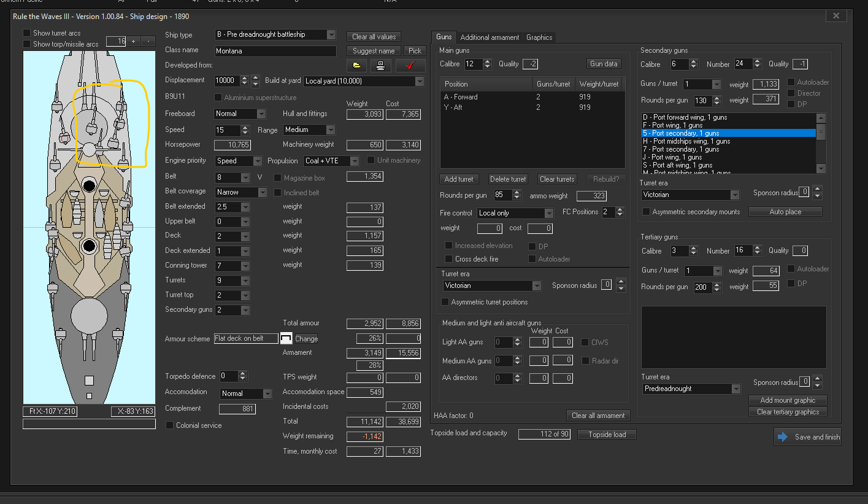868x504 pixels.
Task: Click Topside load button
Action: pos(607,435)
